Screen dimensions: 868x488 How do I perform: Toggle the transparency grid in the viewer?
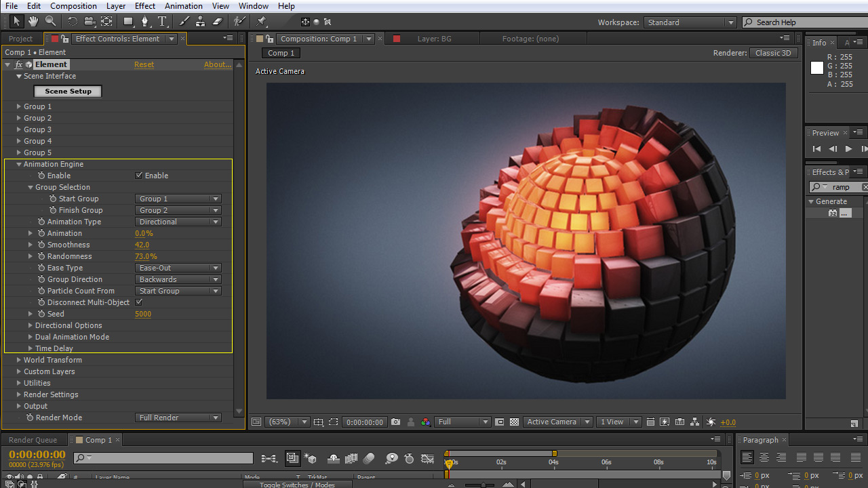pos(514,422)
